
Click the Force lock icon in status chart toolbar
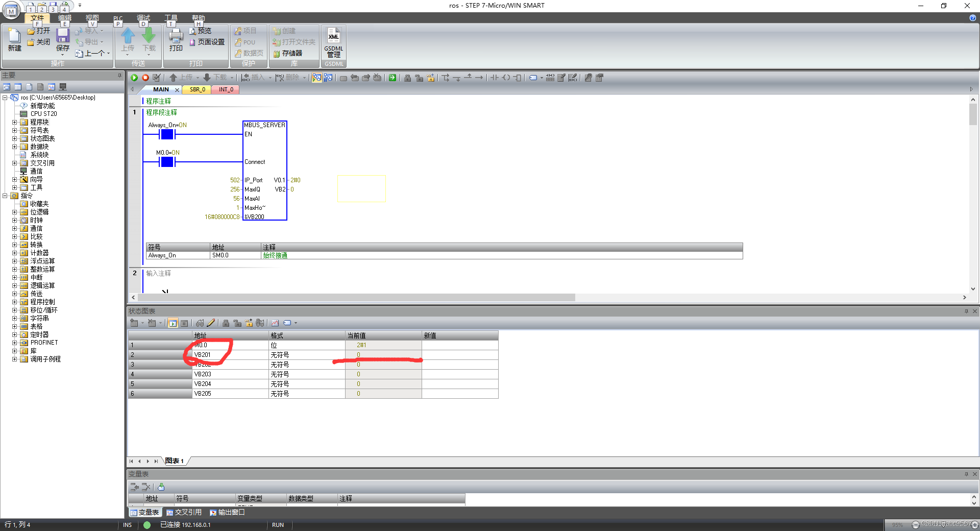coord(226,323)
